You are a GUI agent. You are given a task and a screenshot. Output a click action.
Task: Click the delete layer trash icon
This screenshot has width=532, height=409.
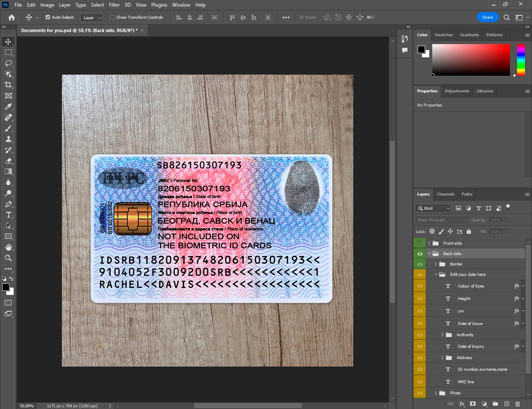pyautogui.click(x=517, y=404)
